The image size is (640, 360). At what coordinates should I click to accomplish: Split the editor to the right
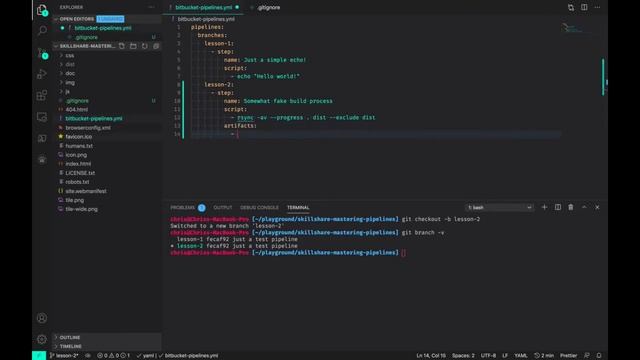pyautogui.click(x=584, y=7)
